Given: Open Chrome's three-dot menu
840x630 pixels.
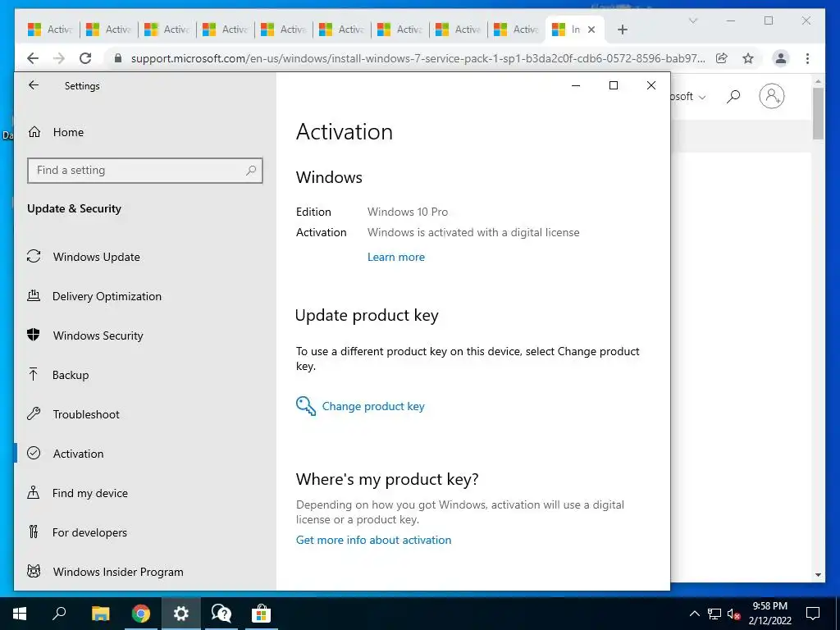Looking at the screenshot, I should click(x=807, y=58).
